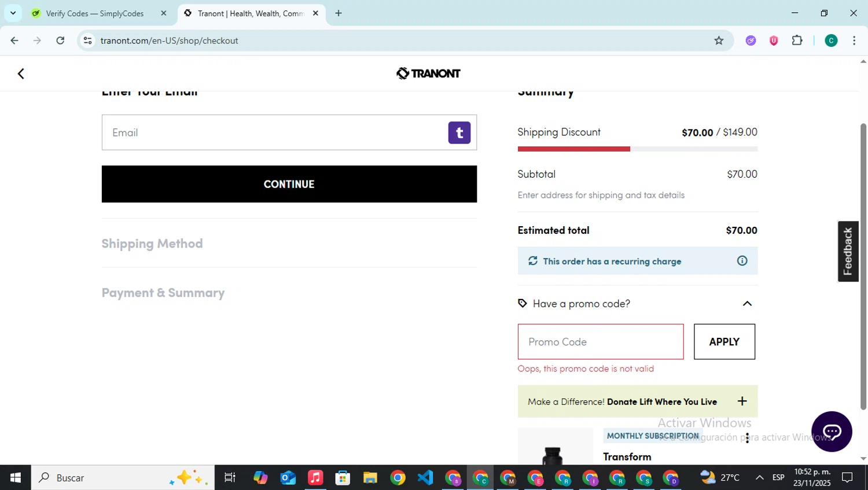Click the browser forward arrow
The width and height of the screenshot is (868, 490).
(x=37, y=40)
